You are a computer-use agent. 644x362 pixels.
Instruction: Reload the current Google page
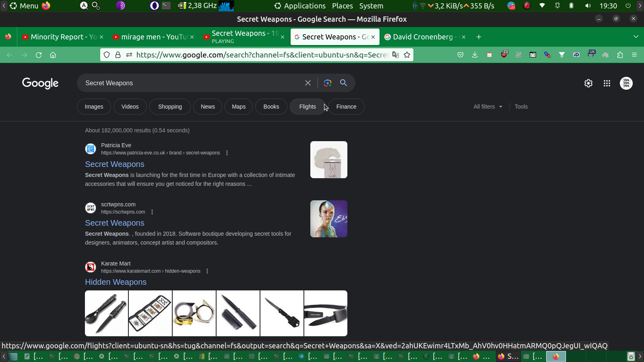click(39, 55)
